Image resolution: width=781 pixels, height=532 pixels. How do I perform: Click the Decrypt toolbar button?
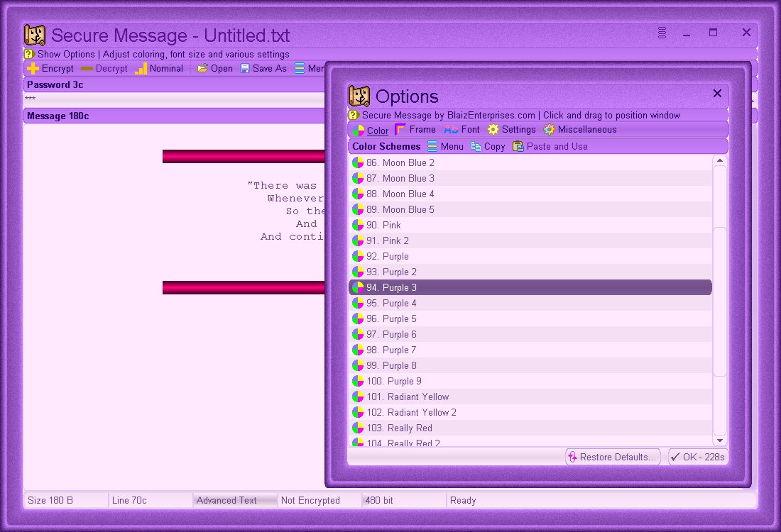[104, 69]
